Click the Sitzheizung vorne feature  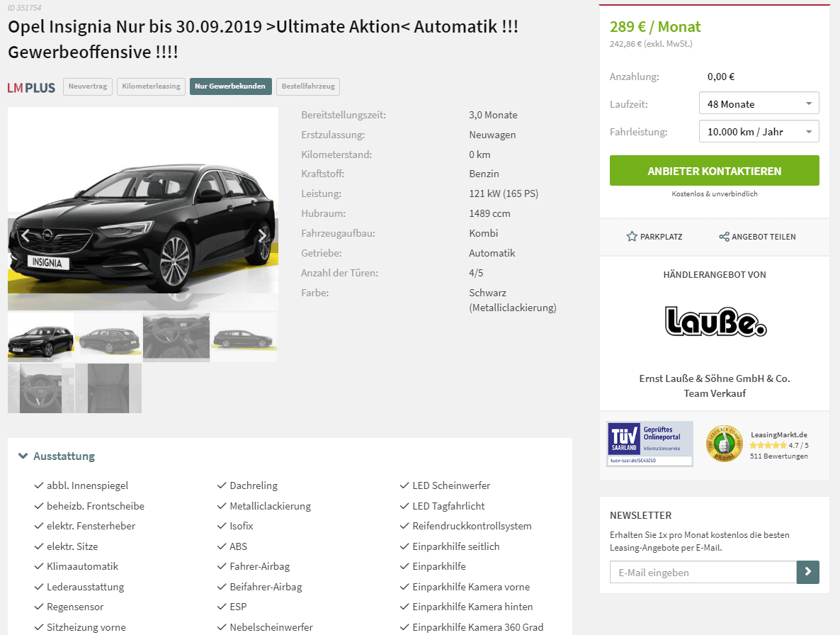point(86,627)
